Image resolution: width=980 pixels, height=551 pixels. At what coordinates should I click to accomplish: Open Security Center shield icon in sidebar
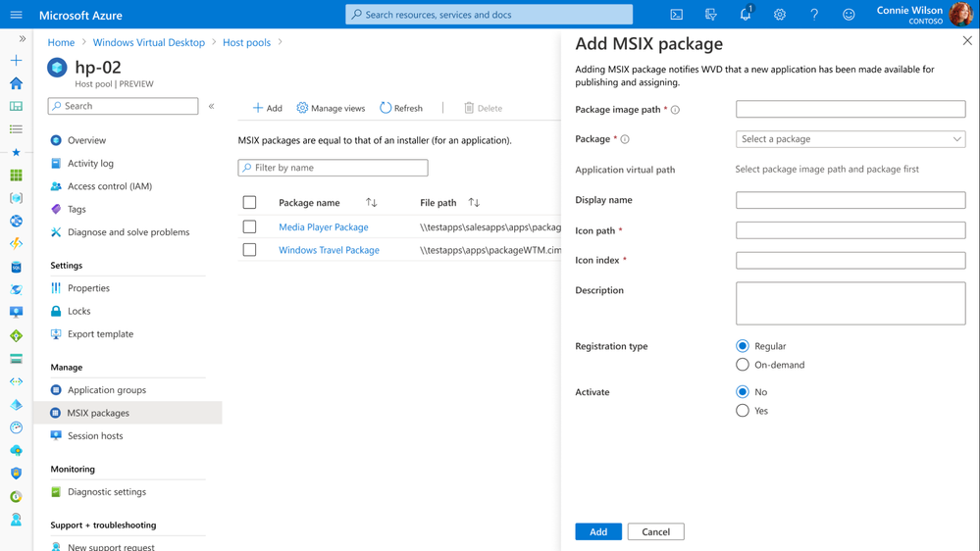click(x=17, y=473)
